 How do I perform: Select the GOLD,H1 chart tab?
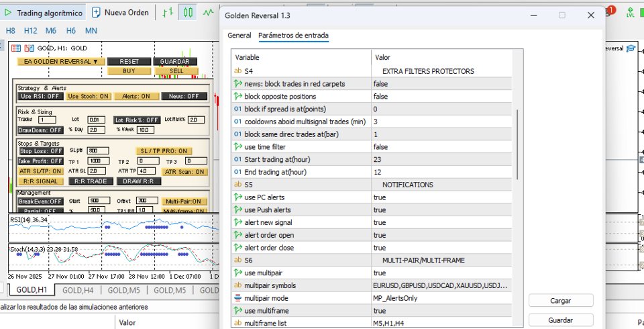32,290
